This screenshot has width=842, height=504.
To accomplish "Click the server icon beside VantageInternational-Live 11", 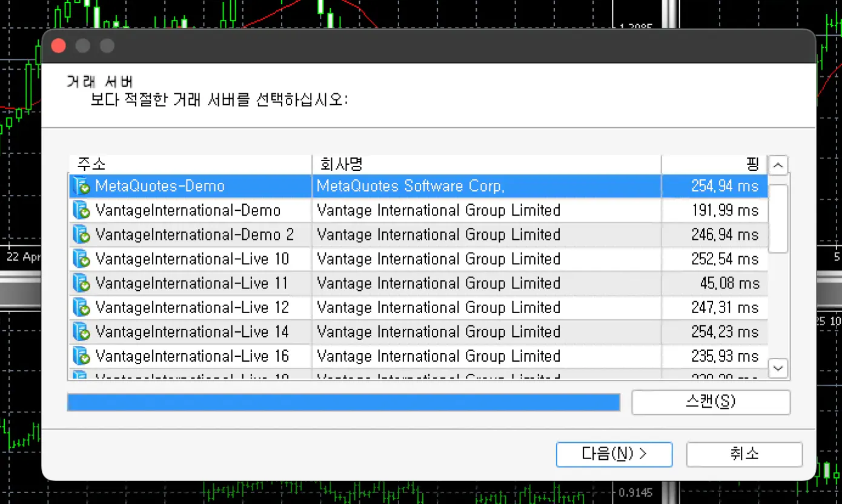I will coord(82,283).
